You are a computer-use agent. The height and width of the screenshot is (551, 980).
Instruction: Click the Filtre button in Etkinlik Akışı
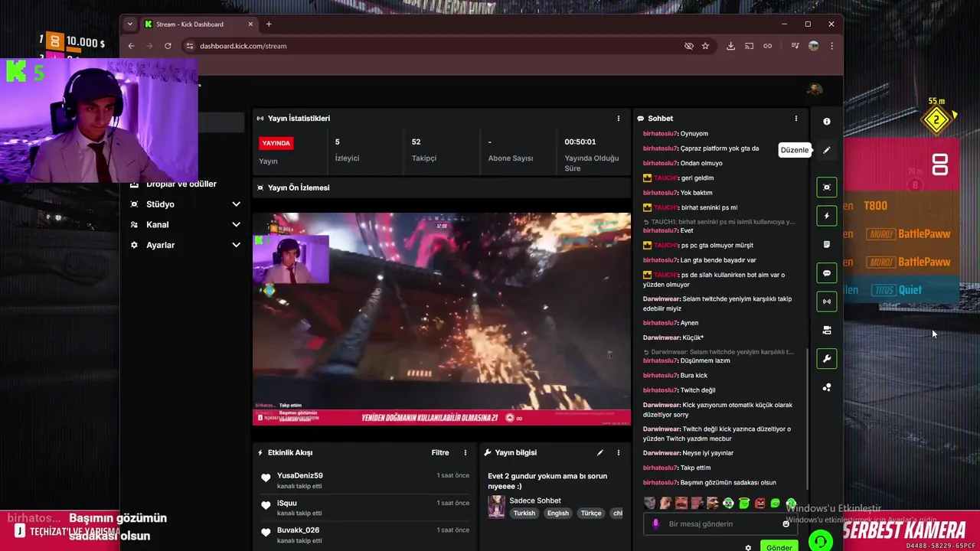click(x=440, y=452)
